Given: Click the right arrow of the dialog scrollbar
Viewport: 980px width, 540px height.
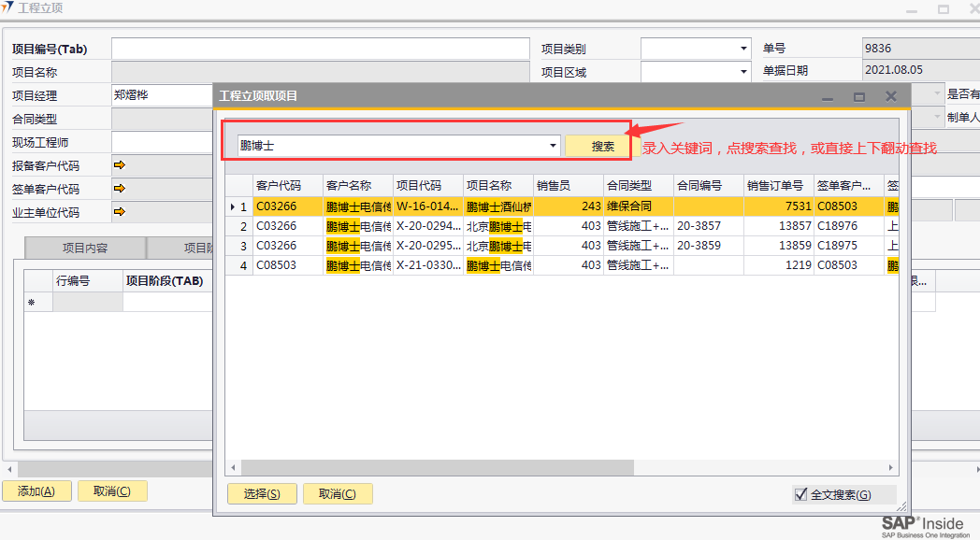Looking at the screenshot, I should (x=890, y=466).
